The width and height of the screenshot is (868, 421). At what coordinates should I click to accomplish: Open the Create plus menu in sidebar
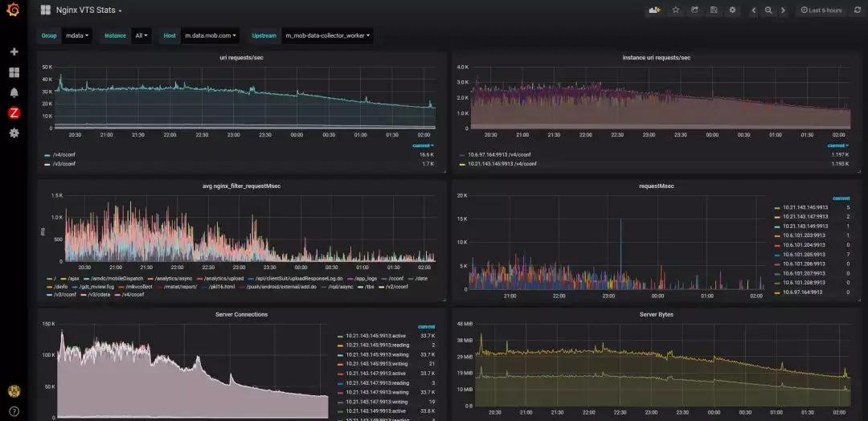click(14, 51)
